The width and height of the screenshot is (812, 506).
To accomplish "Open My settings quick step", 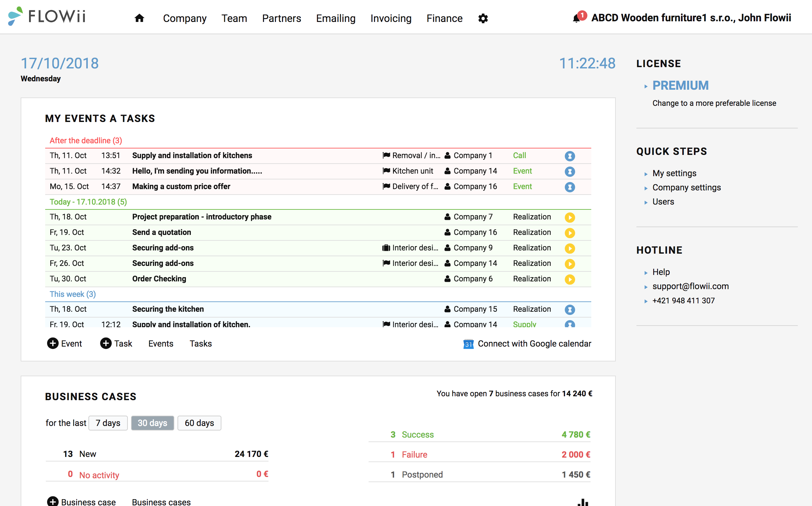I will [674, 173].
